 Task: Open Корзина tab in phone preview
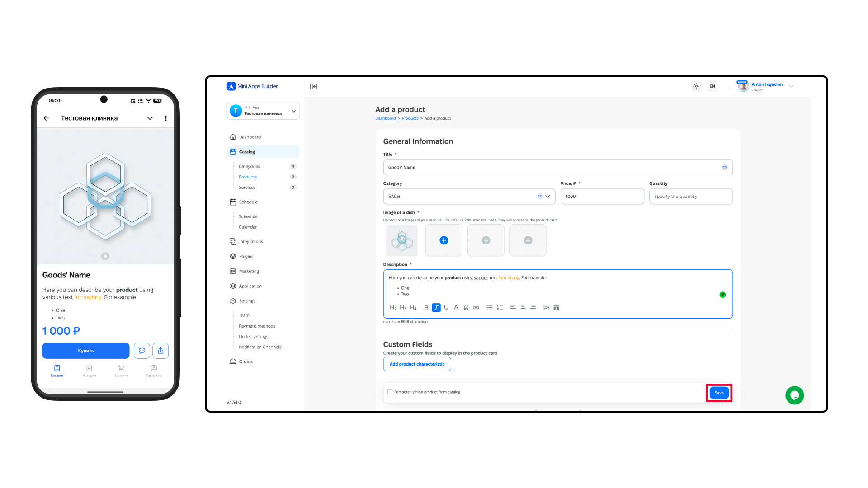[121, 371]
